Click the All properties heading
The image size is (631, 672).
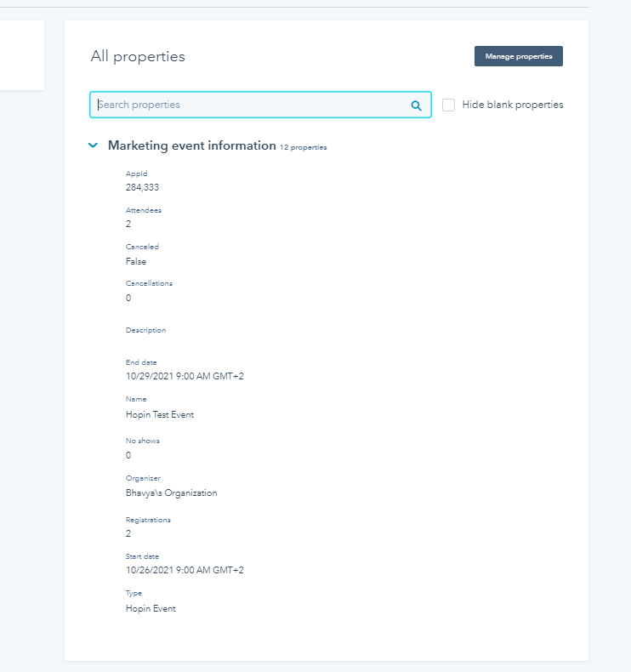tap(138, 57)
